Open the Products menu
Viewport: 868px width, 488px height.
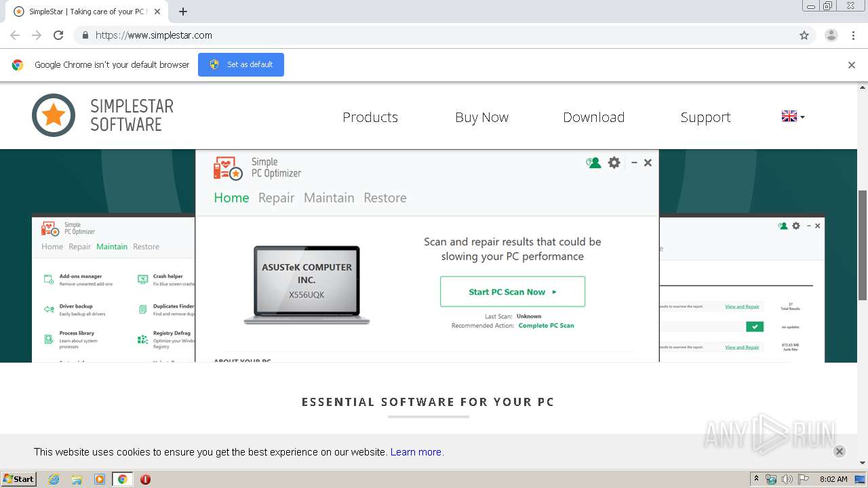click(370, 117)
